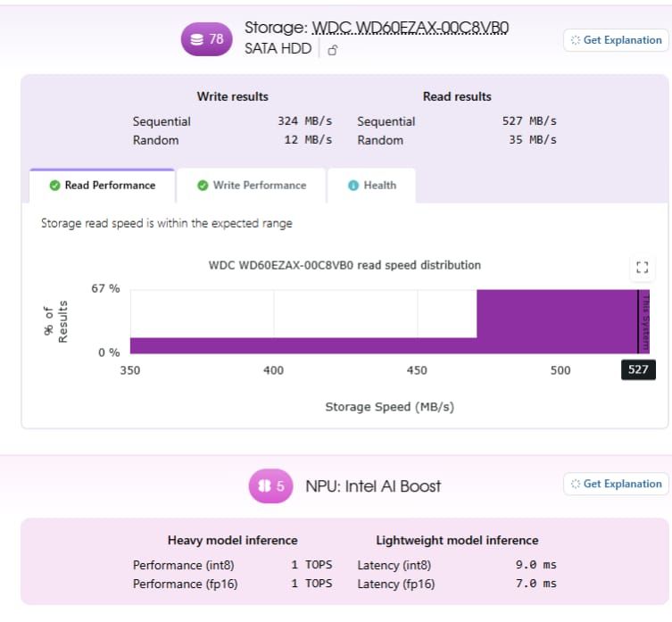Open the Read Performance tab
This screenshot has height=622, width=672.
102,186
